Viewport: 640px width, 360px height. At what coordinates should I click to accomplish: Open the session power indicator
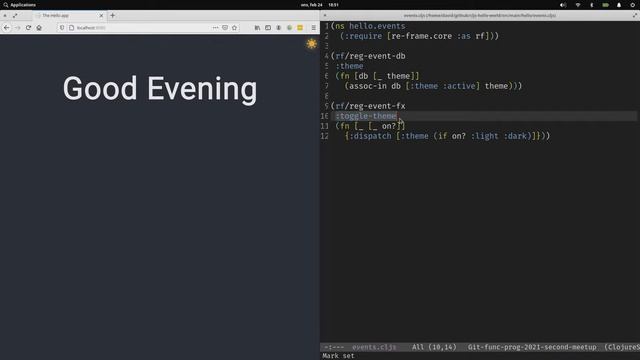tap(632, 5)
